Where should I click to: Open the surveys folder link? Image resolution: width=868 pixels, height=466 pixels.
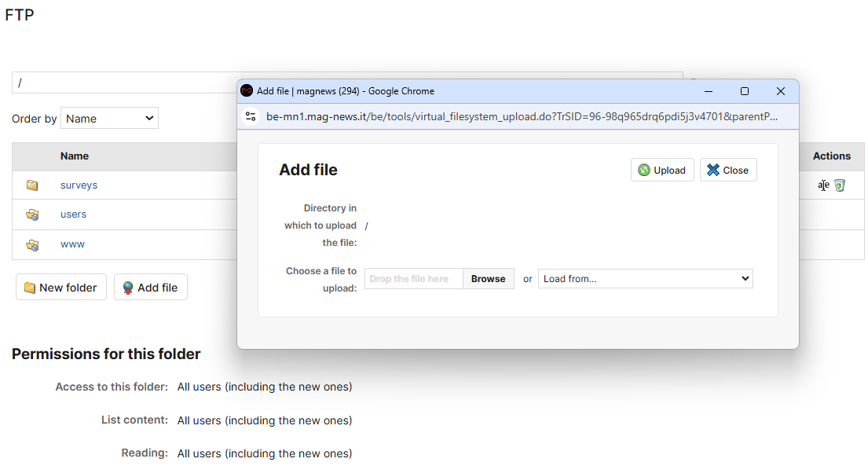click(79, 185)
